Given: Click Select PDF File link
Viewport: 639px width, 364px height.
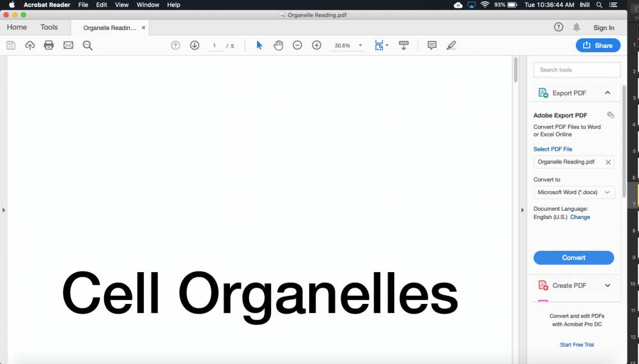Looking at the screenshot, I should click(x=553, y=149).
